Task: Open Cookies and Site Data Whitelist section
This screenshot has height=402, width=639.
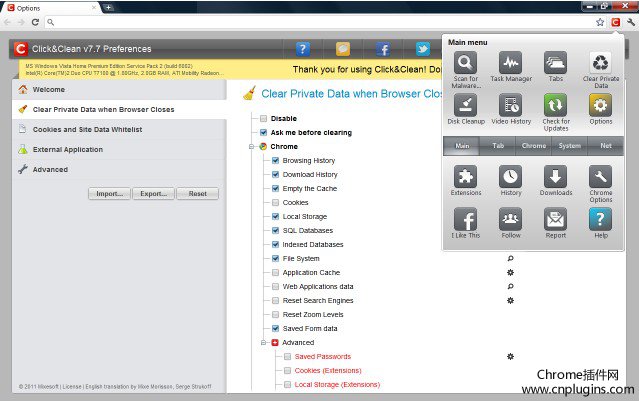Action: (x=119, y=129)
